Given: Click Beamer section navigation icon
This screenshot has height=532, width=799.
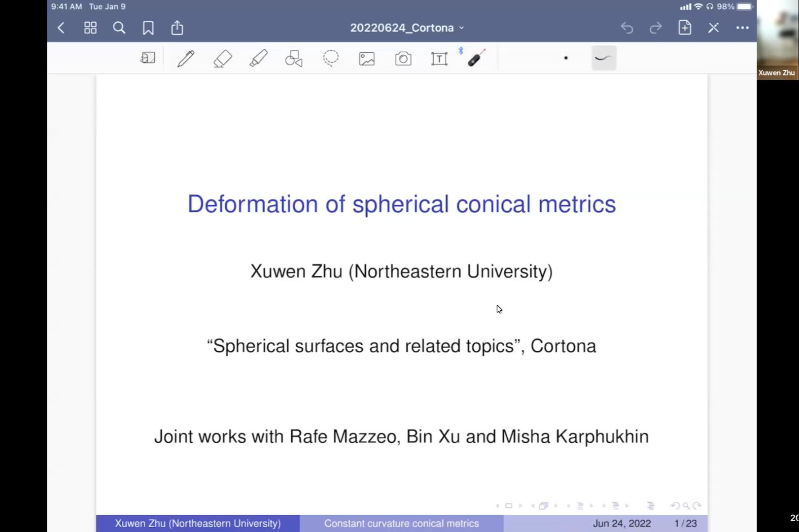Looking at the screenshot, I should (615, 506).
